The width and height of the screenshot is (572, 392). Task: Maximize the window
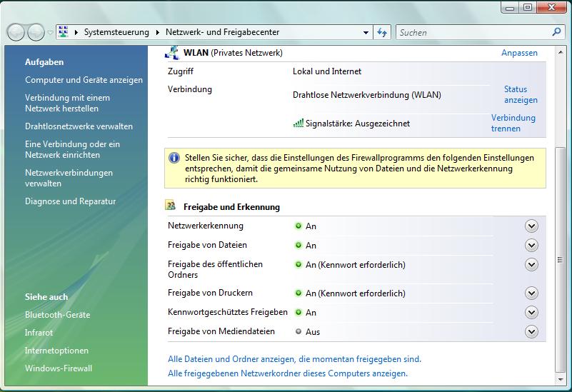(x=528, y=7)
